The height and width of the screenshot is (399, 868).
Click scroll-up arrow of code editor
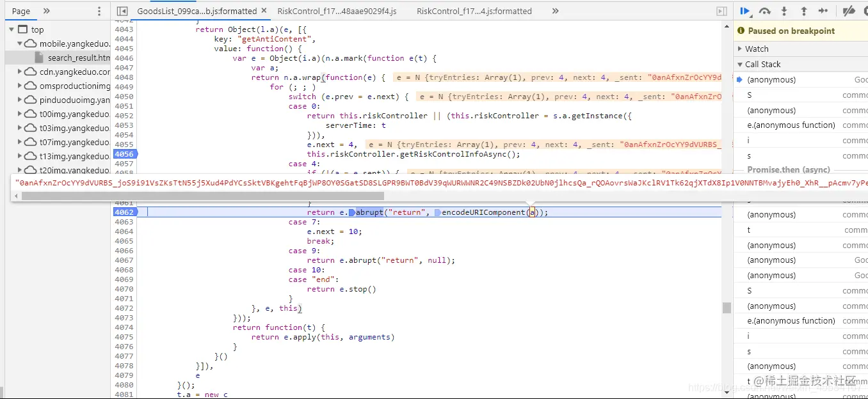coord(727,26)
